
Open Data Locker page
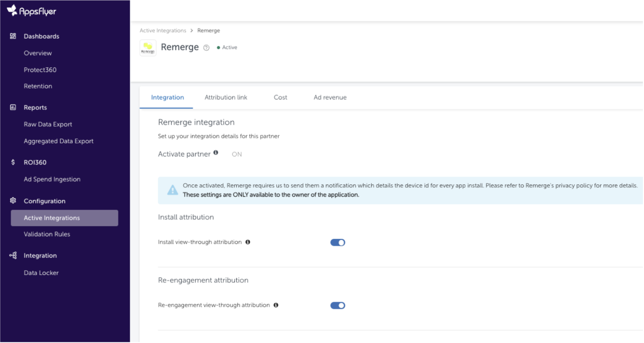(x=41, y=273)
